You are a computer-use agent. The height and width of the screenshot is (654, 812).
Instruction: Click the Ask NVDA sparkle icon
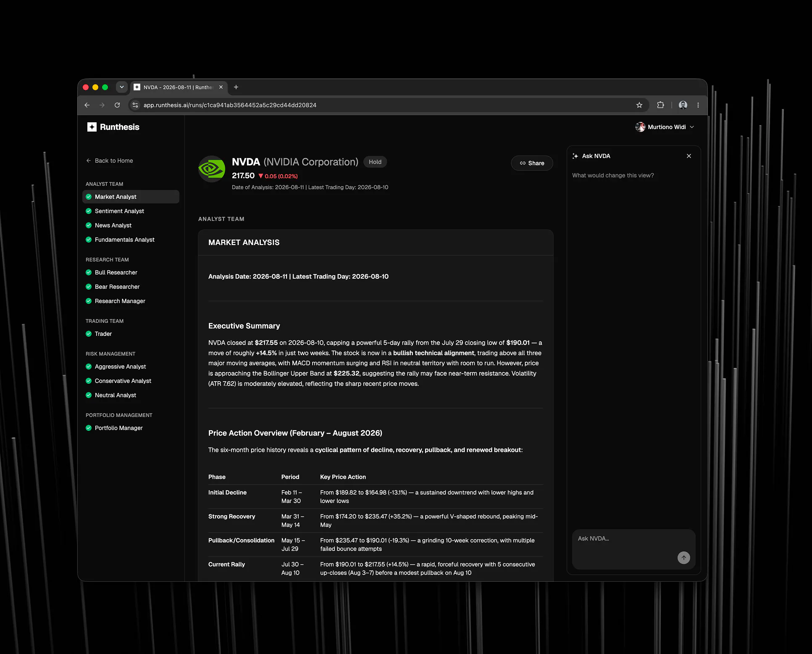click(575, 156)
